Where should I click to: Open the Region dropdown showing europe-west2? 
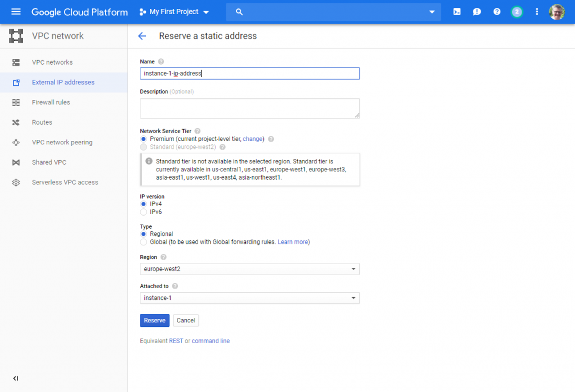point(250,269)
